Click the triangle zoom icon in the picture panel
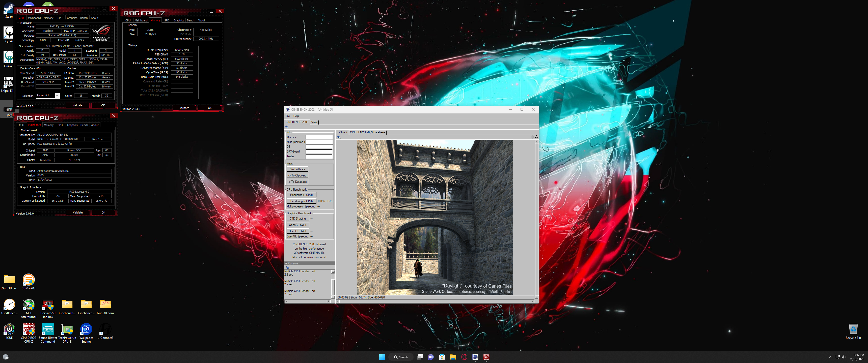 536,137
